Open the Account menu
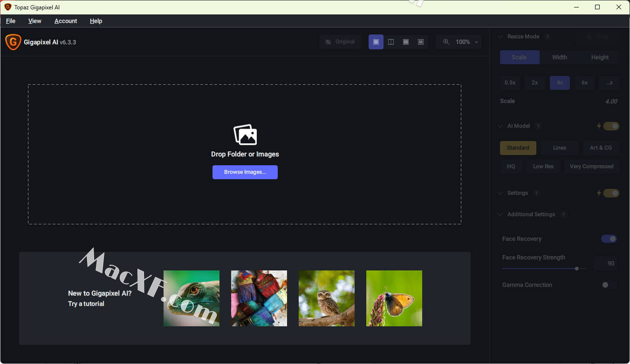 (x=66, y=21)
